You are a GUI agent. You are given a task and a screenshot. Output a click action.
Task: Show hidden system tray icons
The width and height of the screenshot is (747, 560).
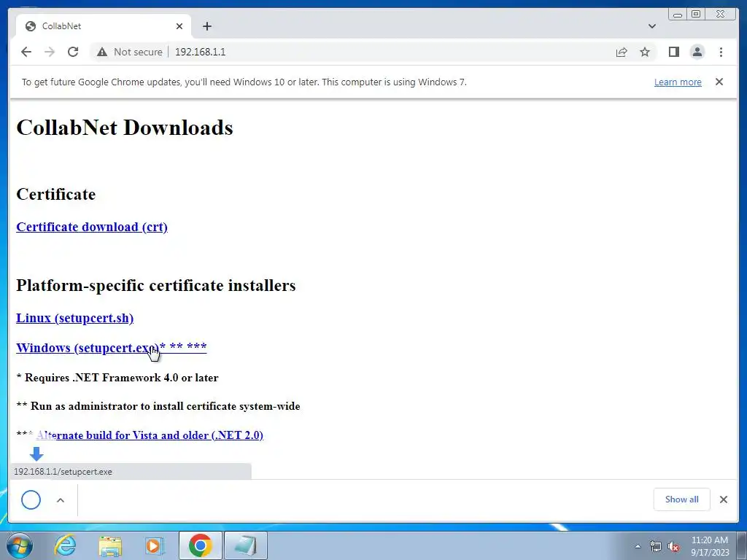[638, 546]
